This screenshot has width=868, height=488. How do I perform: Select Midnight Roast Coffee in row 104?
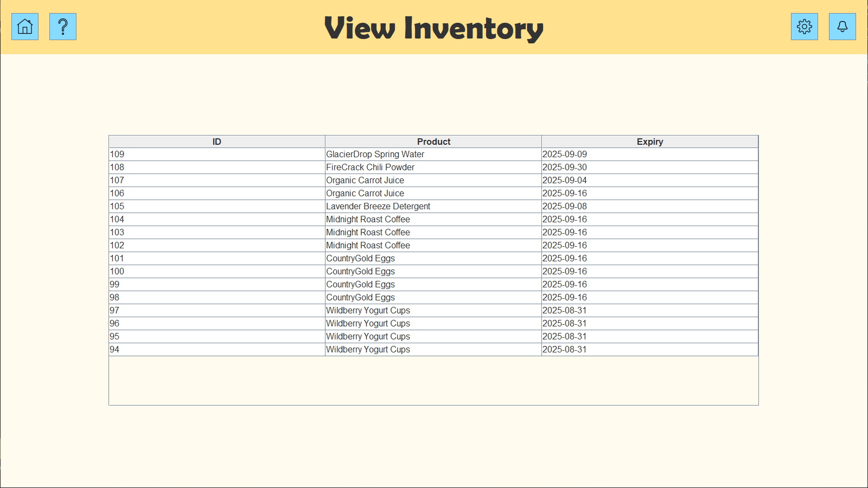tap(433, 220)
